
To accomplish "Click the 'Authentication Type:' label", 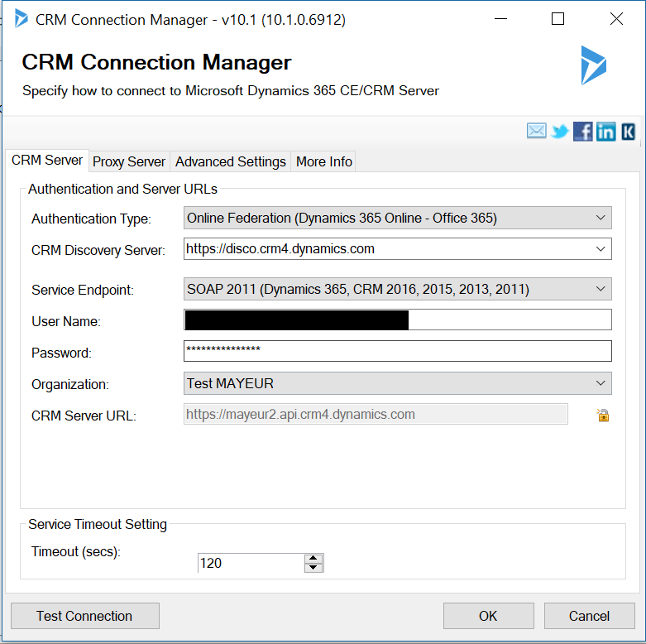I will pyautogui.click(x=92, y=219).
